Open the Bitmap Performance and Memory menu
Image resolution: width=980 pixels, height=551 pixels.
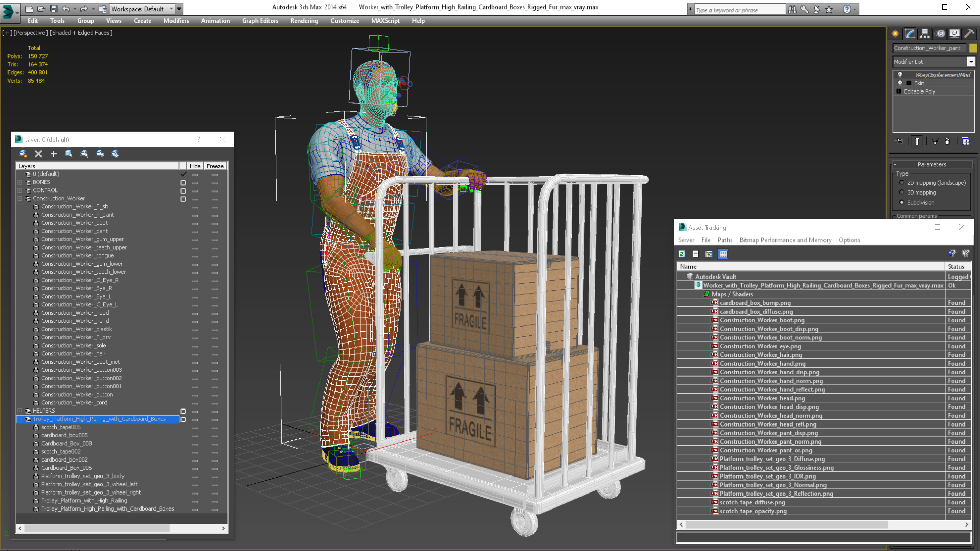(x=785, y=240)
